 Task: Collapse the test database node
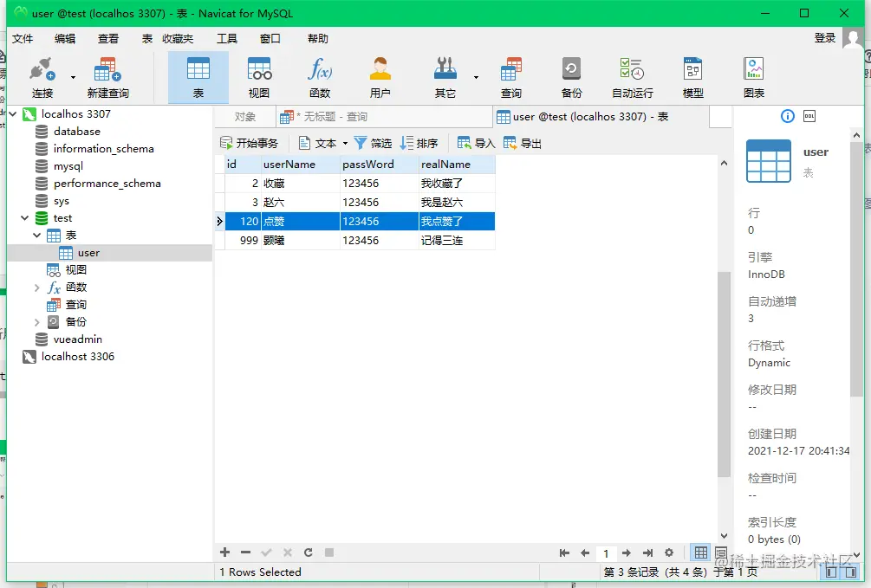click(x=24, y=217)
